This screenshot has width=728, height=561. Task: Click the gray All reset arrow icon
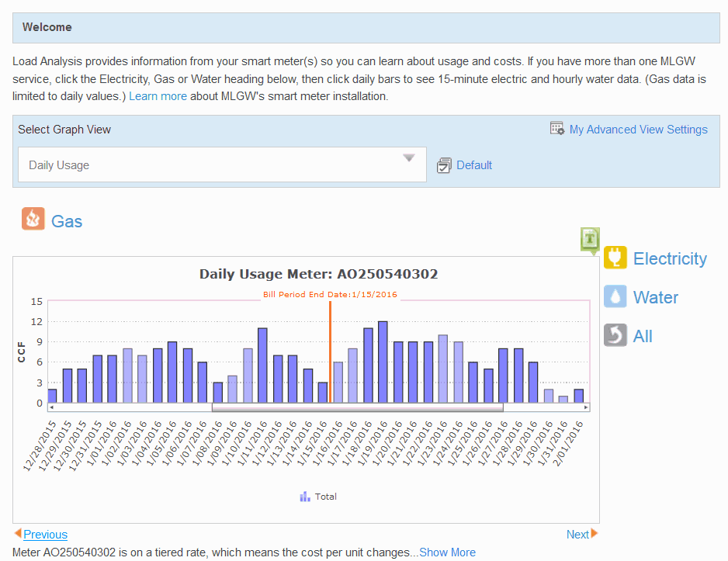click(x=615, y=335)
